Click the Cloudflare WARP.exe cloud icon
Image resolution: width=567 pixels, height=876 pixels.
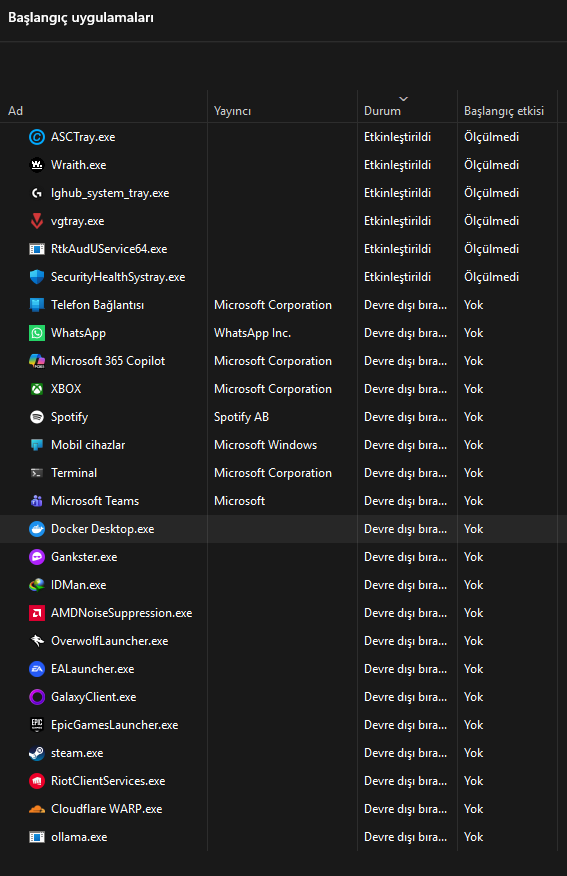coord(37,809)
